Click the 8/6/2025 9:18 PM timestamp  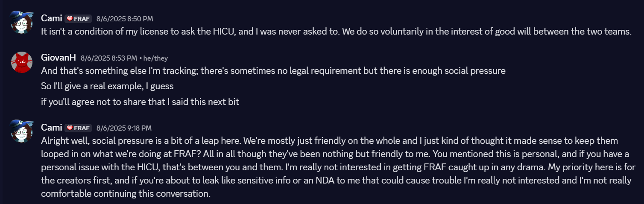(x=124, y=128)
